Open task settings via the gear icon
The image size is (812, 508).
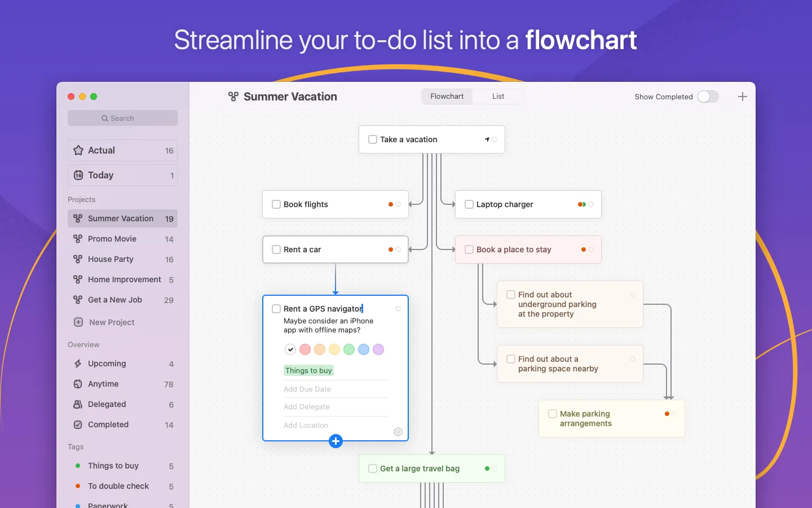click(x=398, y=432)
